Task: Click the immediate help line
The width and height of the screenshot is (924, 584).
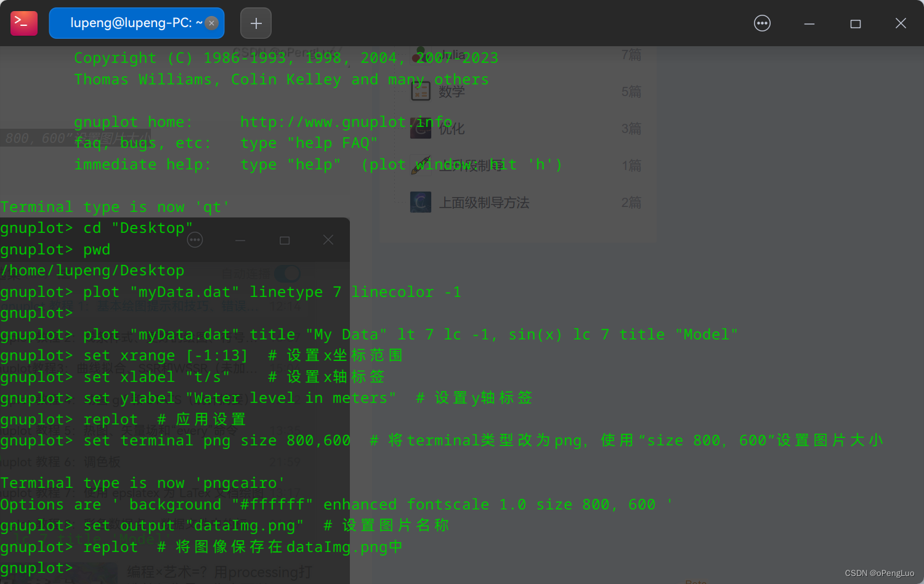Action: (x=318, y=164)
